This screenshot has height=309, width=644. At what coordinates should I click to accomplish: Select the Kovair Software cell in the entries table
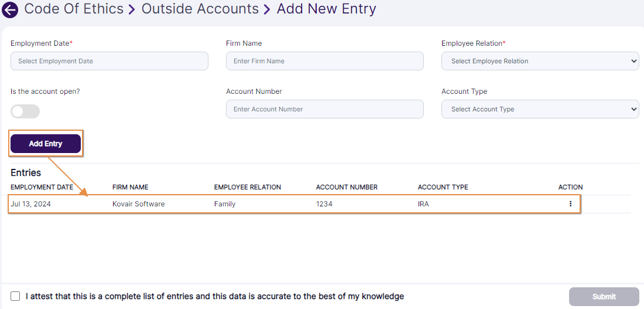(x=139, y=204)
